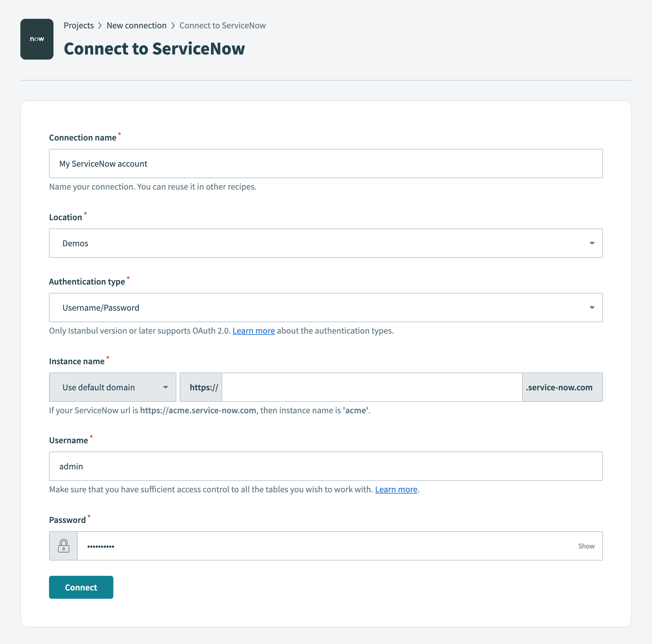Click inside the masked Password field
The width and height of the screenshot is (652, 644).
pyautogui.click(x=304, y=546)
